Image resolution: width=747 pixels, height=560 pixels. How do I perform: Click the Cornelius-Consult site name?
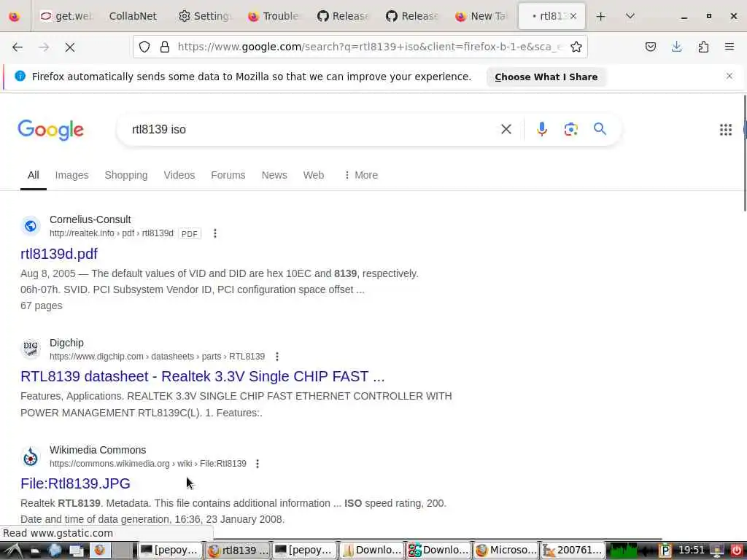click(x=90, y=219)
